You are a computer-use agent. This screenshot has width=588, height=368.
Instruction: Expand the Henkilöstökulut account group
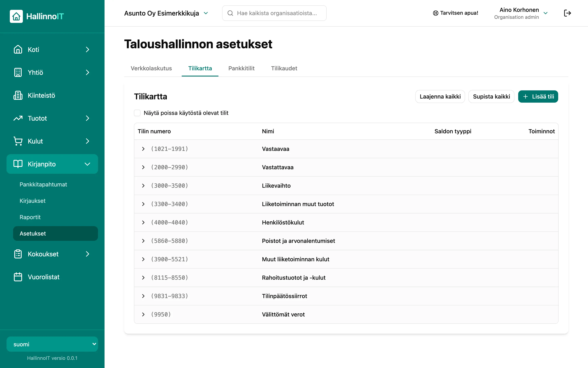143,222
